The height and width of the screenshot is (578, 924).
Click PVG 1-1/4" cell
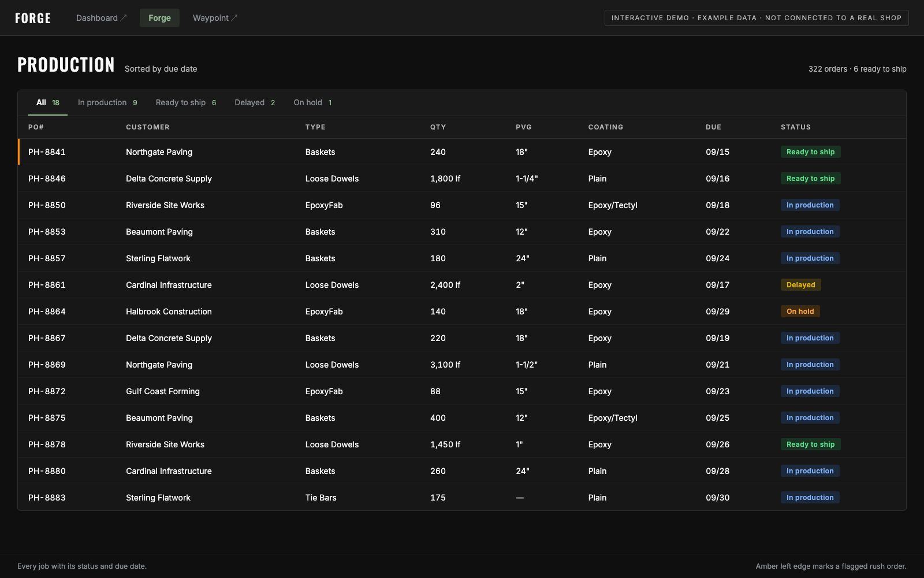pyautogui.click(x=527, y=179)
